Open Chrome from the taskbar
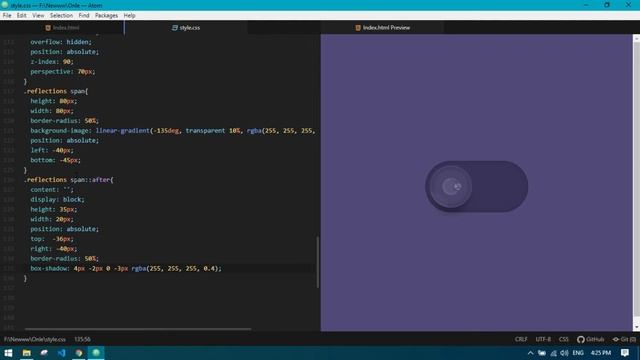640x360 pixels. click(x=79, y=353)
